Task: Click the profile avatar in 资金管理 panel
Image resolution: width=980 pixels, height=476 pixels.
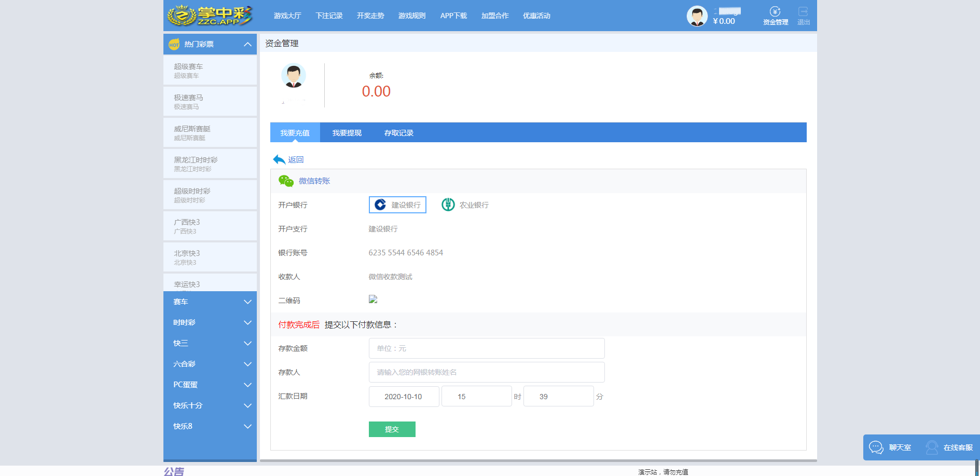Action: [294, 76]
